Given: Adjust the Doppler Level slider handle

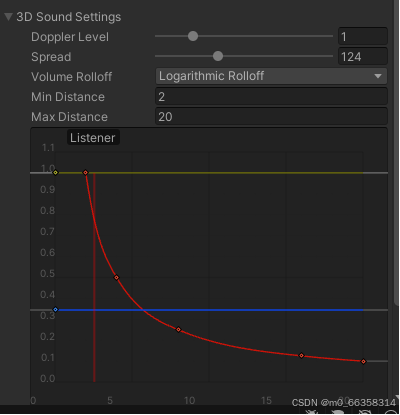Looking at the screenshot, I should [193, 36].
